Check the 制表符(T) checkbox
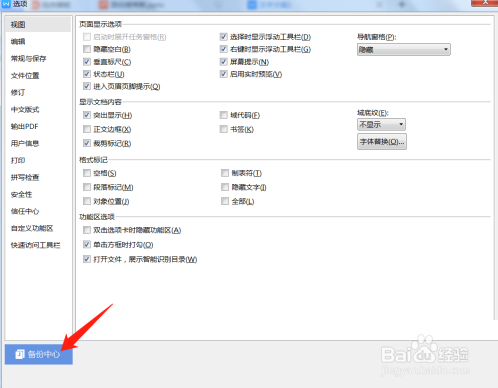Image resolution: width=498 pixels, height=388 pixels. pyautogui.click(x=225, y=173)
